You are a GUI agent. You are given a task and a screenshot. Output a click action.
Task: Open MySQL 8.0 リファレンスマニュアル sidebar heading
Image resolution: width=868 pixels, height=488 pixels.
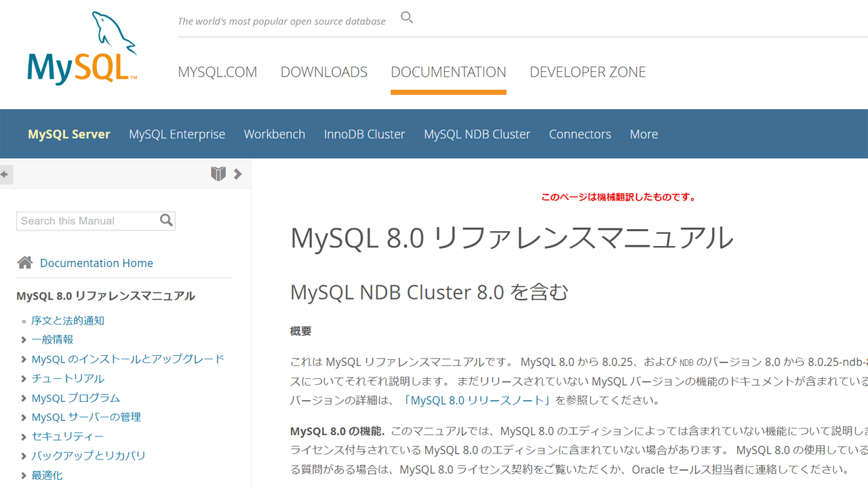click(106, 296)
